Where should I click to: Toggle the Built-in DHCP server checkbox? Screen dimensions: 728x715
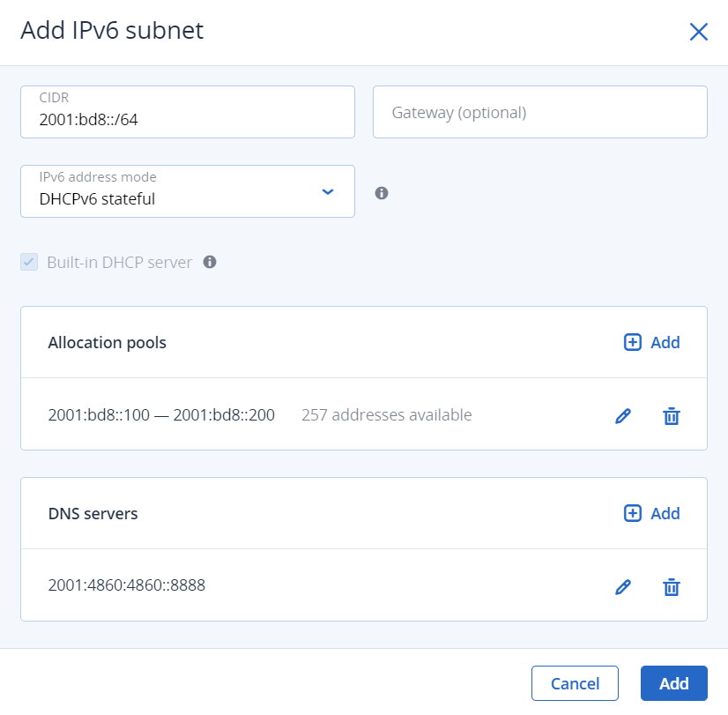point(30,262)
